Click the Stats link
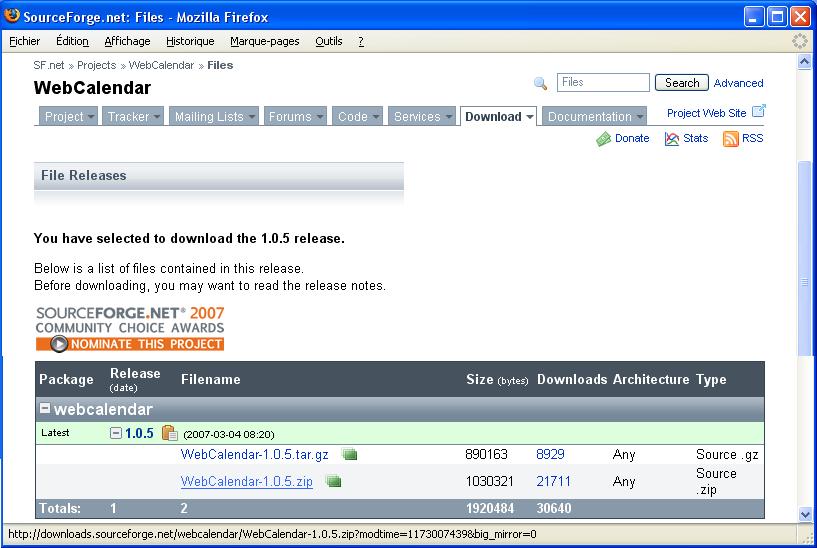This screenshot has height=548, width=817. click(696, 138)
